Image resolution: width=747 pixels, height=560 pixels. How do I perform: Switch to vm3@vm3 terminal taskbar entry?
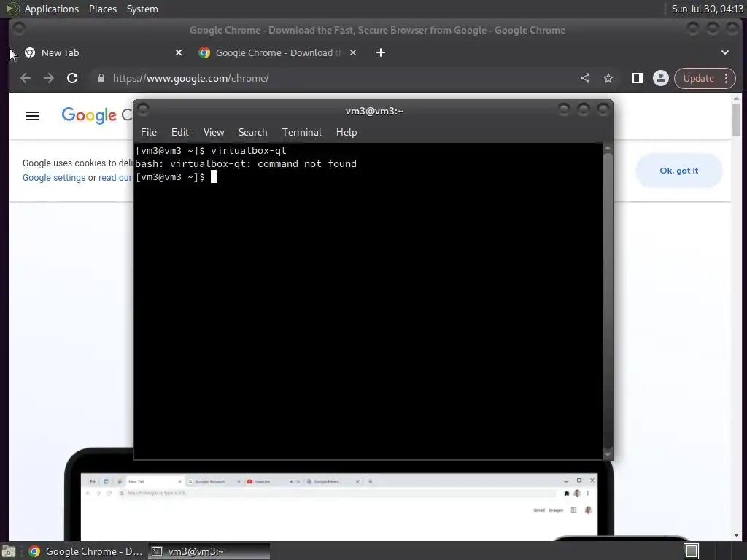209,551
